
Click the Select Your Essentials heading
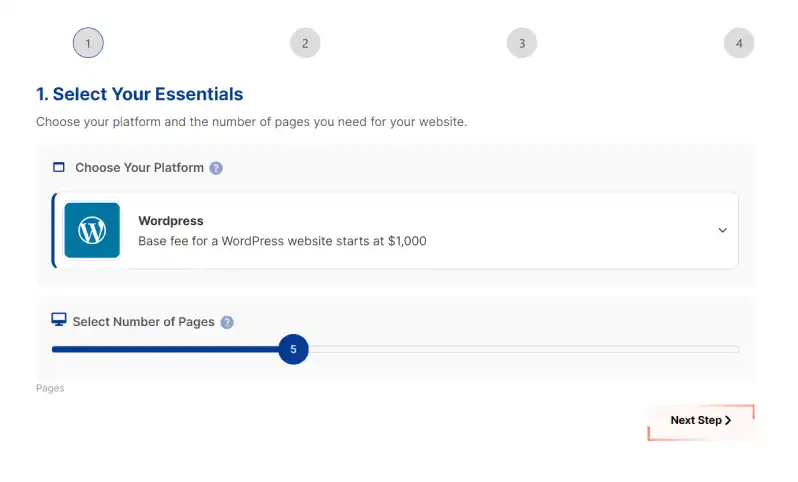[139, 95]
